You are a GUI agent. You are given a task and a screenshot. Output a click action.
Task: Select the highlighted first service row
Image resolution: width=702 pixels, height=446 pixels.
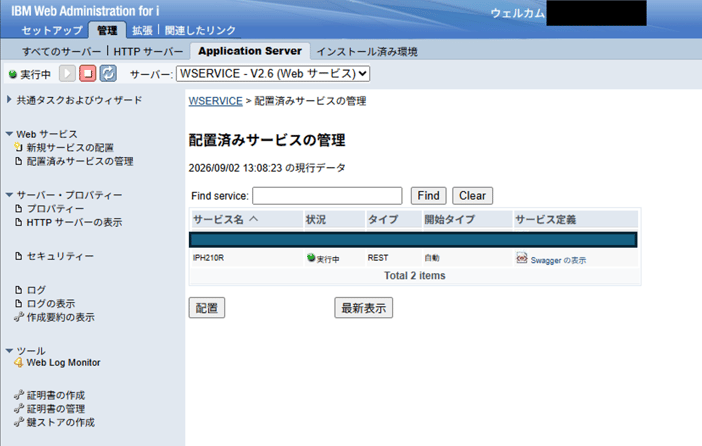[413, 240]
